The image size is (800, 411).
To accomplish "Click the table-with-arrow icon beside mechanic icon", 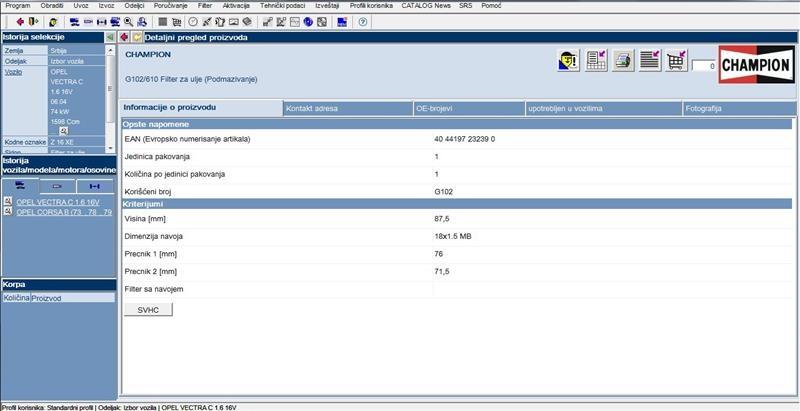I will [596, 61].
